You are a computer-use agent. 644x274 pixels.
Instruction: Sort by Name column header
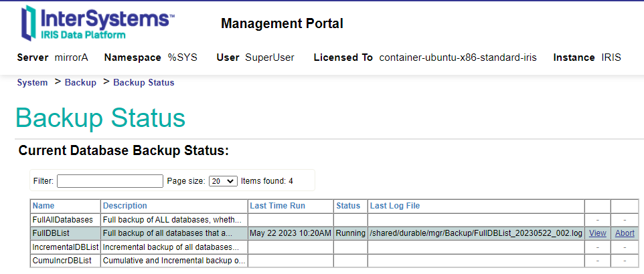click(44, 206)
